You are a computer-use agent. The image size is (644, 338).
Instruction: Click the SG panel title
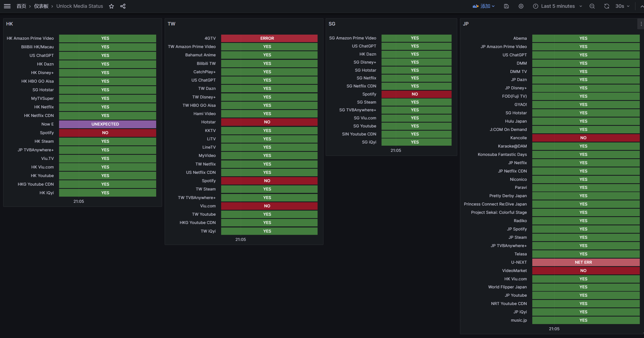pyautogui.click(x=332, y=24)
